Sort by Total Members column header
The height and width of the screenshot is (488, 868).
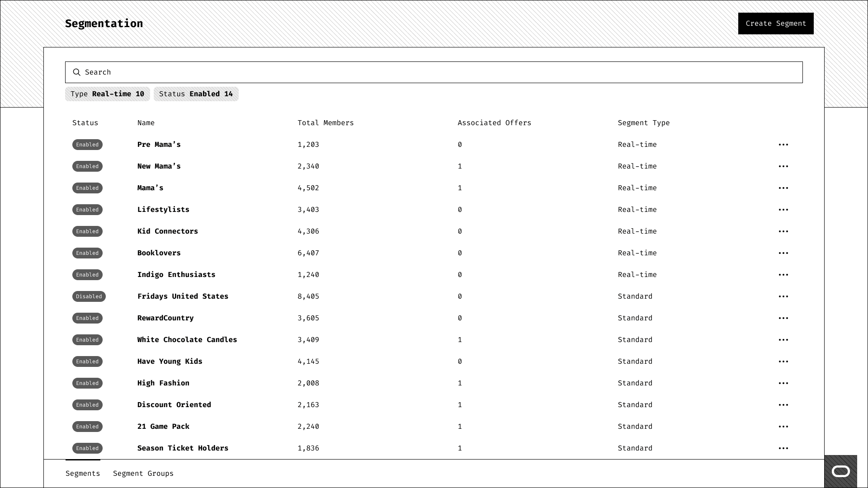pos(325,123)
